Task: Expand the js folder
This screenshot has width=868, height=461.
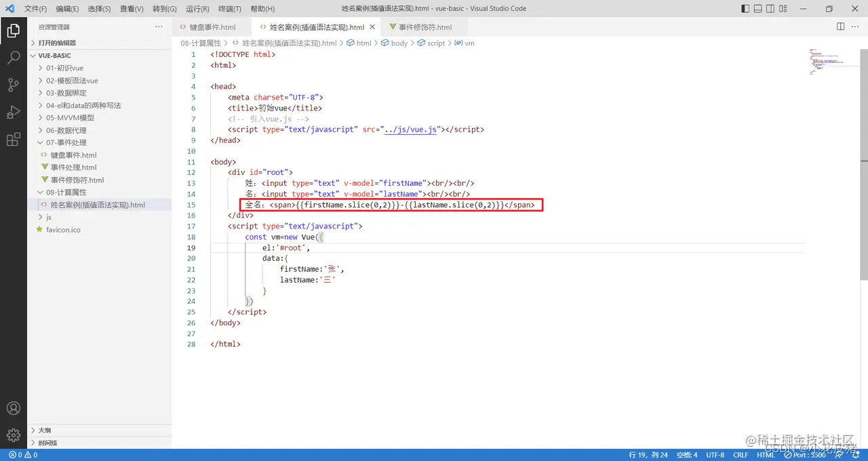Action: pos(100,217)
